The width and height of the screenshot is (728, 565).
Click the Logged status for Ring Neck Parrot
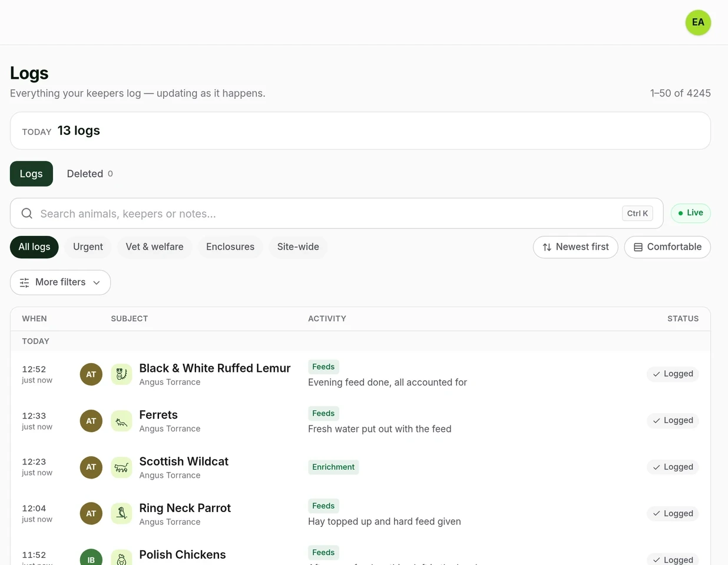point(673,513)
